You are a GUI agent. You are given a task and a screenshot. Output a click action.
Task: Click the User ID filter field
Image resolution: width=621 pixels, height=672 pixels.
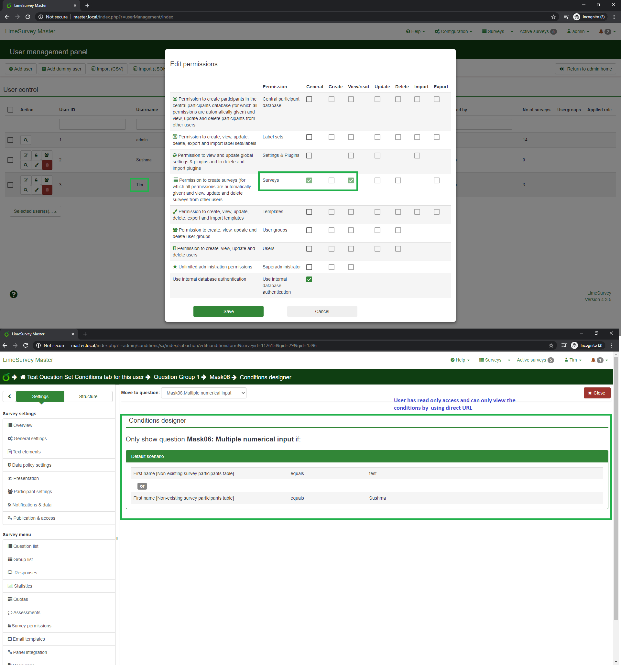pos(93,124)
